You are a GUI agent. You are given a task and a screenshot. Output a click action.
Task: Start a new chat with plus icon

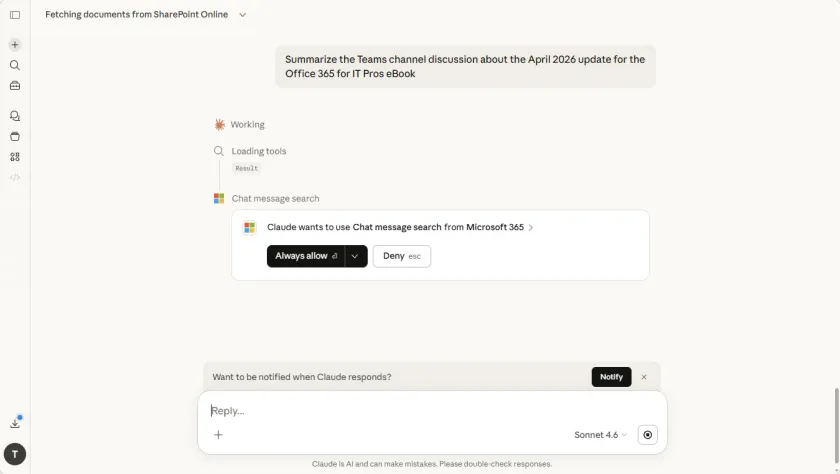[15, 45]
